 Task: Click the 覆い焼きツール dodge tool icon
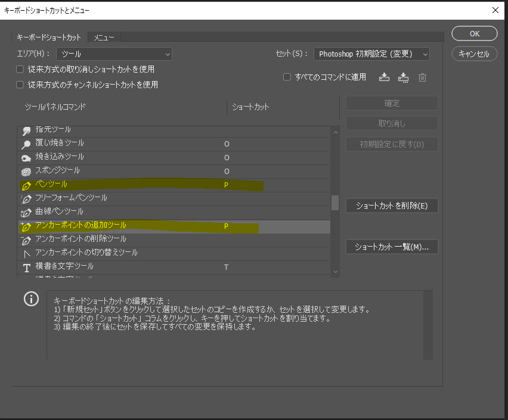coord(26,143)
